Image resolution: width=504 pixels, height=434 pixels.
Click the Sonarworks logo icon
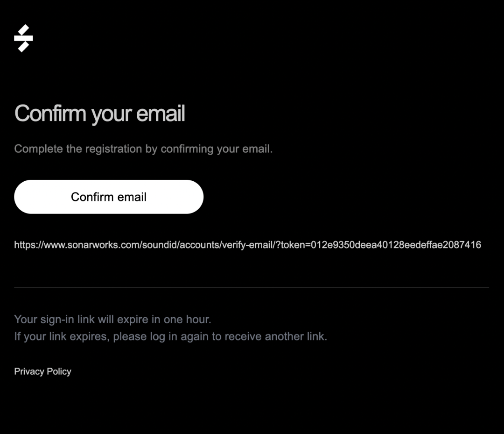(x=23, y=38)
